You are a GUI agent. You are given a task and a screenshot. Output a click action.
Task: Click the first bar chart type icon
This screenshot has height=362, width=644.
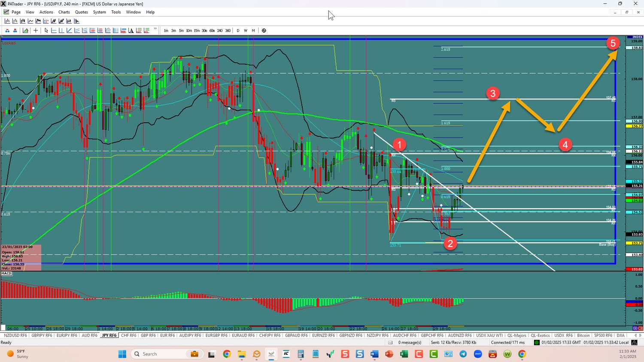click(x=7, y=21)
